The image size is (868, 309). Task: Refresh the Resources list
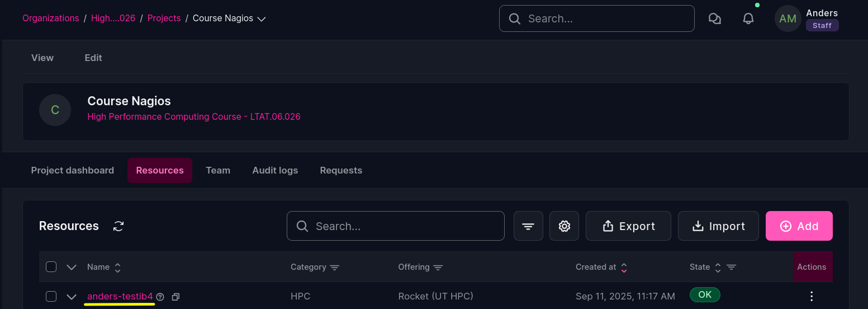(118, 226)
